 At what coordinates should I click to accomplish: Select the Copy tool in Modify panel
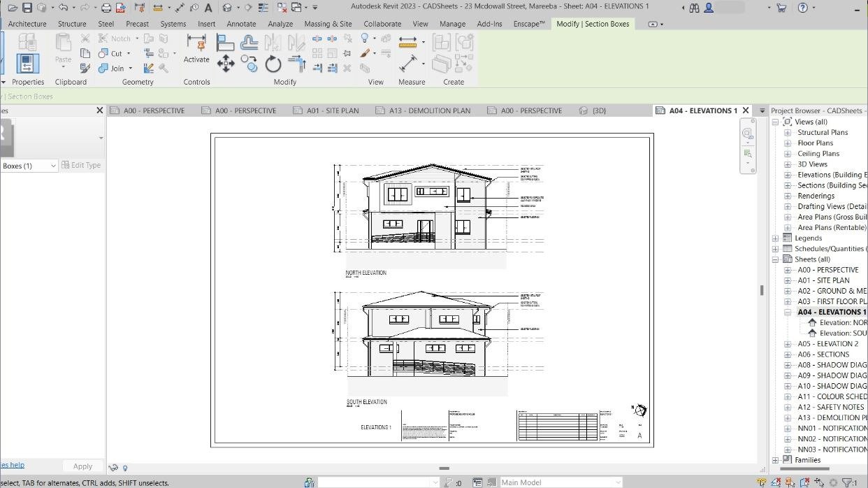(x=249, y=64)
